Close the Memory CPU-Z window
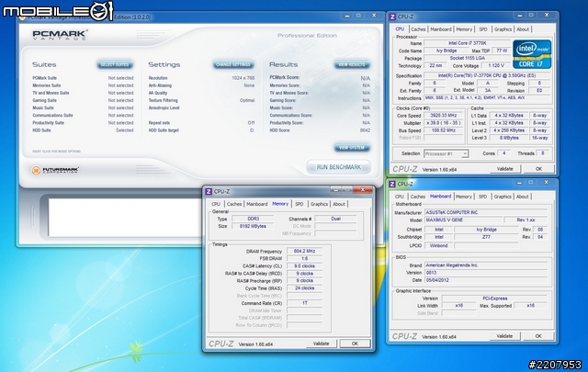Image resolution: width=588 pixels, height=372 pixels. [363, 190]
